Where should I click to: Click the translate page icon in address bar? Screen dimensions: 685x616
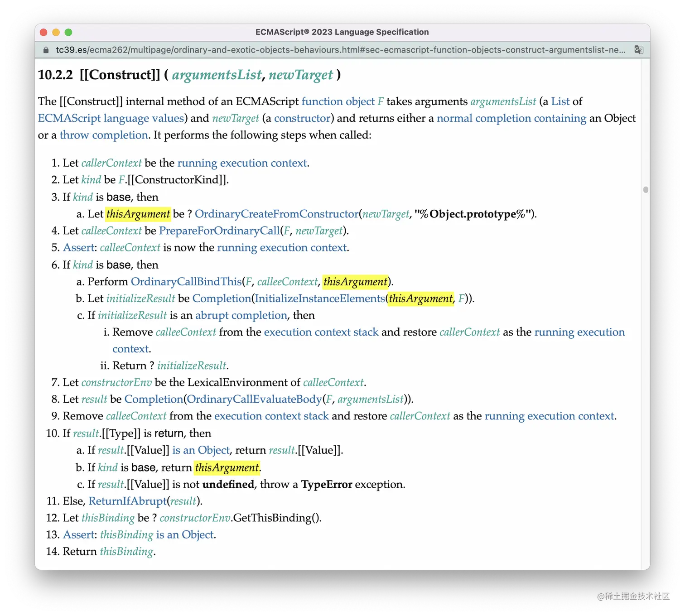pyautogui.click(x=639, y=50)
